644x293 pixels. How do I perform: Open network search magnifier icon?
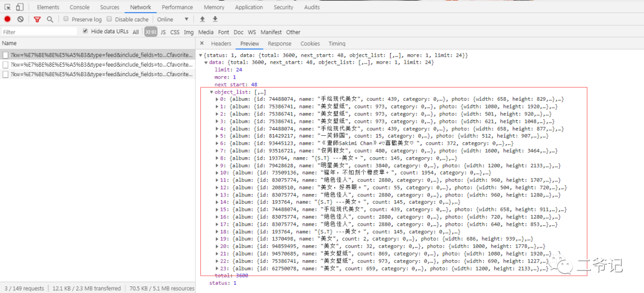pyautogui.click(x=50, y=19)
